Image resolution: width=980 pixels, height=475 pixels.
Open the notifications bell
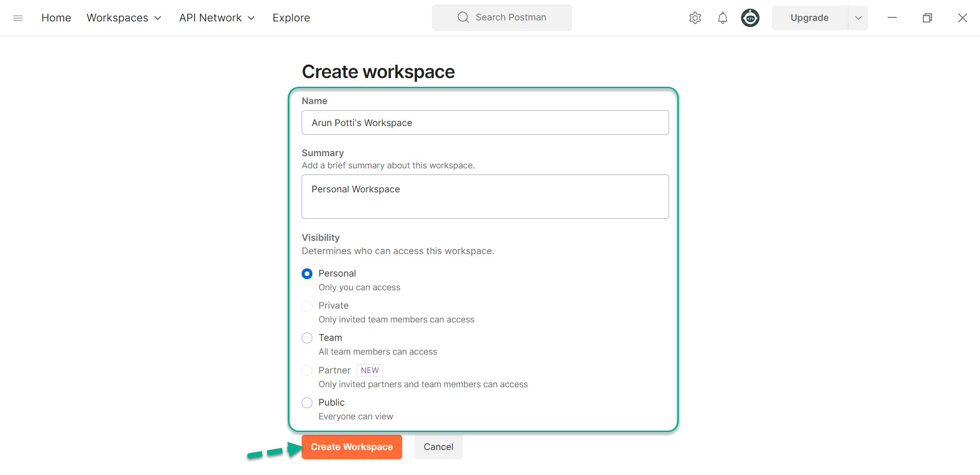click(x=723, y=17)
